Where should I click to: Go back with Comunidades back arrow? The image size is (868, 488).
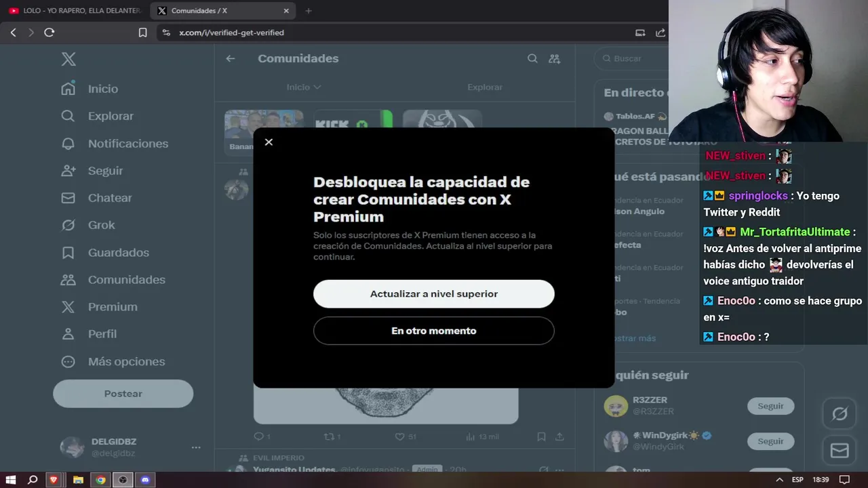tap(231, 59)
